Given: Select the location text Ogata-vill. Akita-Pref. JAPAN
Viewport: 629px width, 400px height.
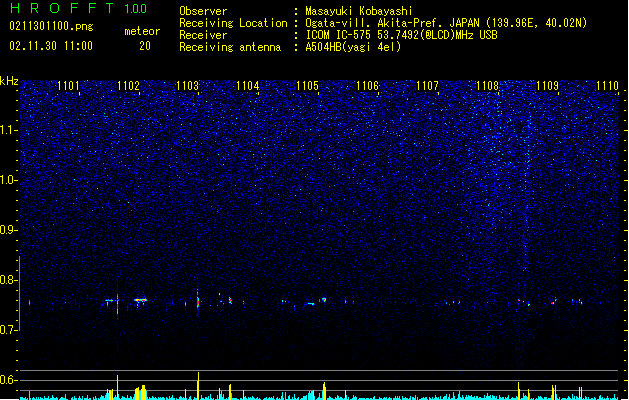Looking at the screenshot, I should (393, 23).
